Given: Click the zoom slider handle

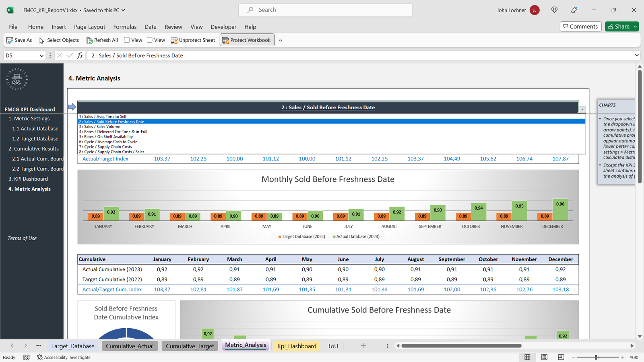Looking at the screenshot, I should pyautogui.click(x=597, y=357).
